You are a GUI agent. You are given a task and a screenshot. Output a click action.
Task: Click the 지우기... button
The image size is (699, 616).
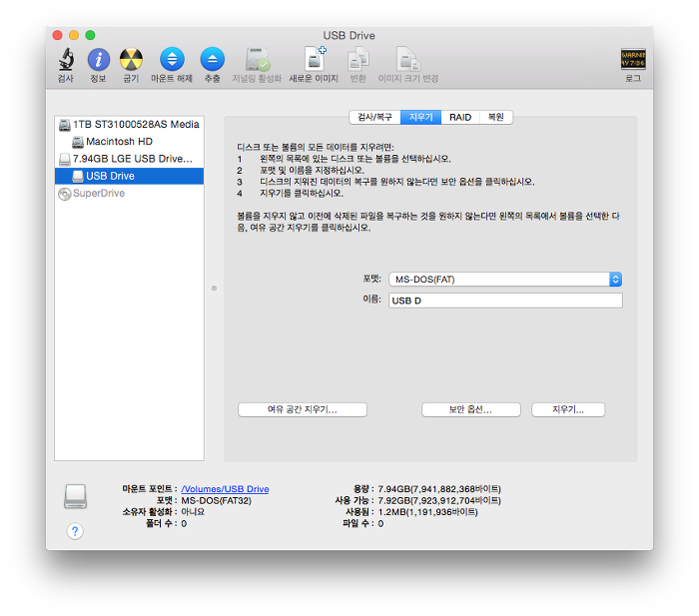(568, 409)
